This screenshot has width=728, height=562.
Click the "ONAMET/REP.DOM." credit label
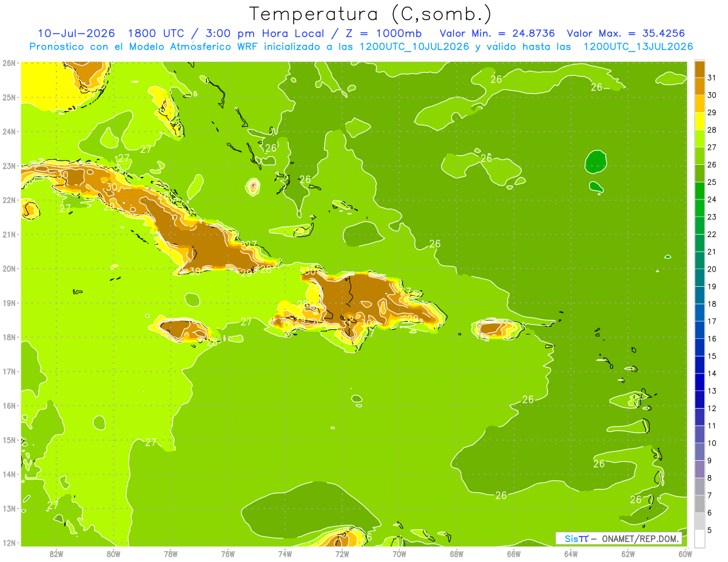pyautogui.click(x=639, y=538)
